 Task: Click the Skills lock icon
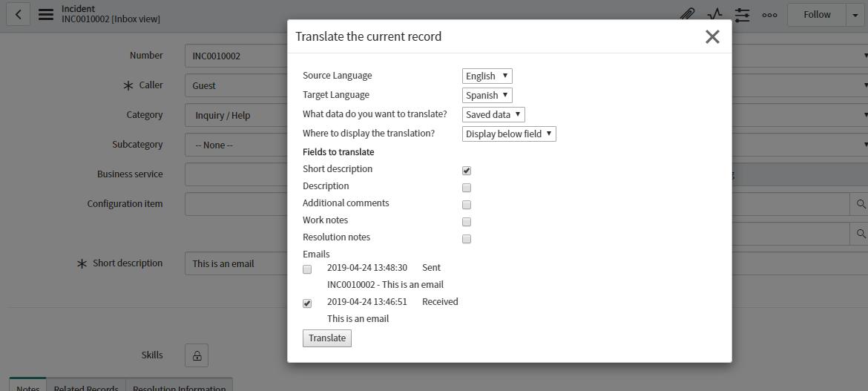197,355
